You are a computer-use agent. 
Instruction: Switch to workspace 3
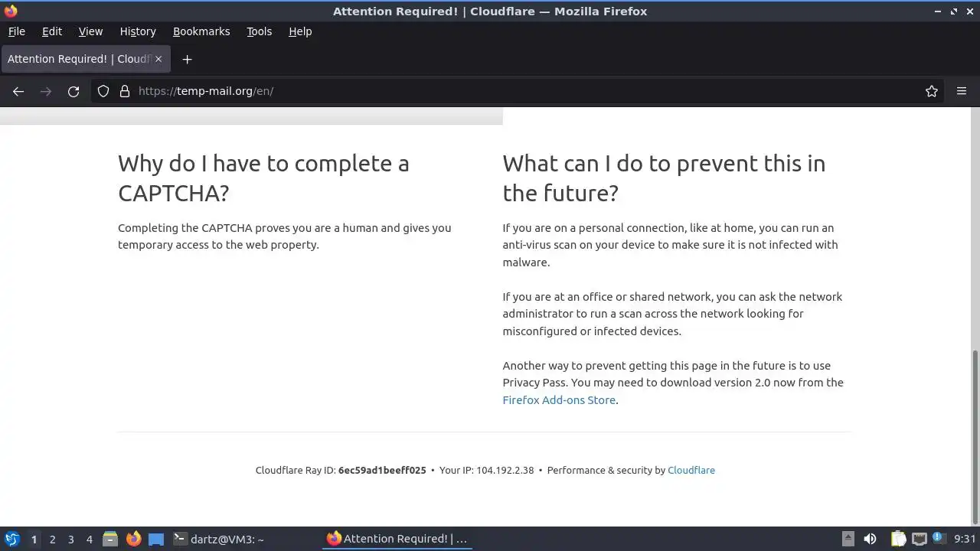pyautogui.click(x=70, y=540)
